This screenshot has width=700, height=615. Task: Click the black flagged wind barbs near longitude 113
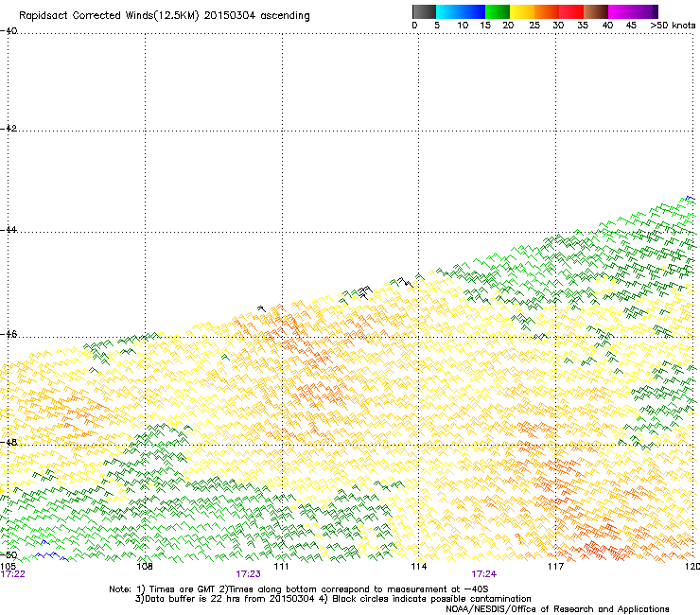point(365,291)
